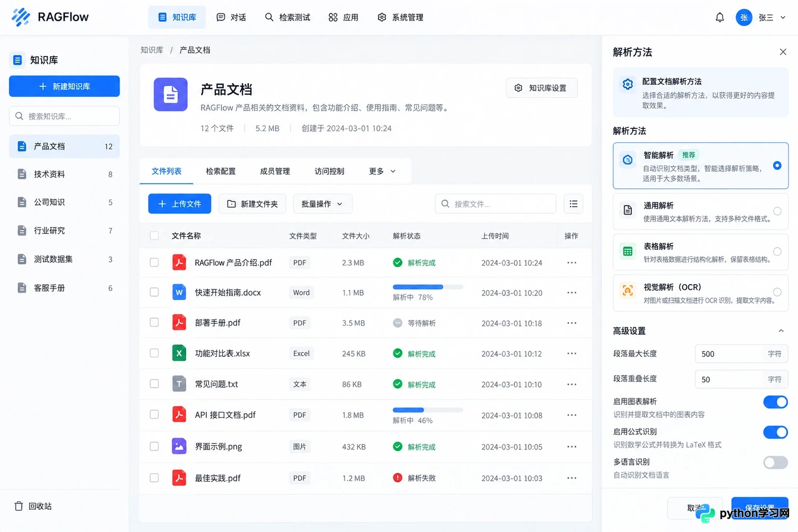
Task: Close the 解析方法 panel
Action: 783,52
